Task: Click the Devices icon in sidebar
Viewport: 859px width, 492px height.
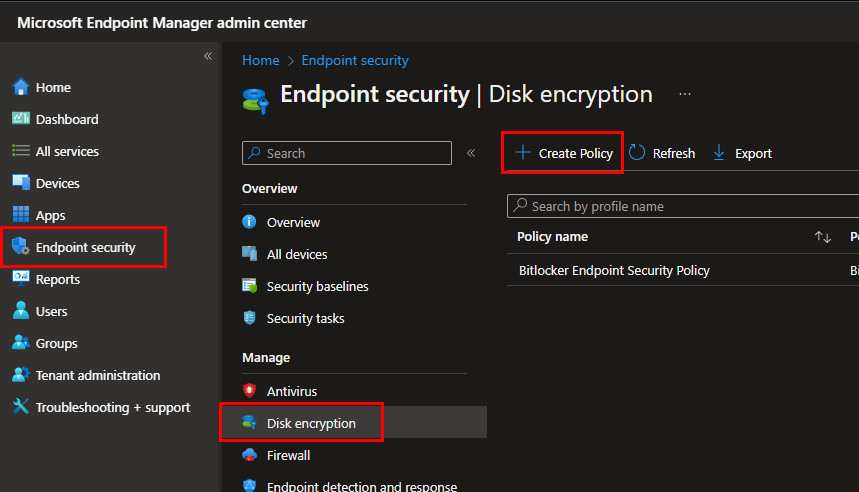Action: pos(21,183)
